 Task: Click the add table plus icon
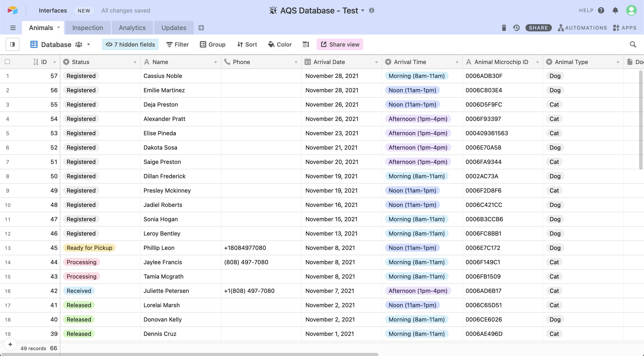(x=201, y=28)
